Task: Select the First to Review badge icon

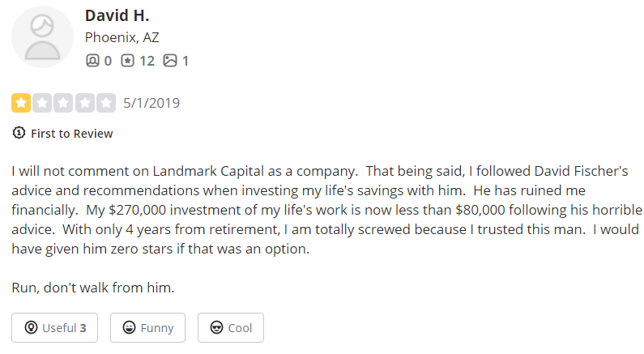Action: pyautogui.click(x=19, y=133)
